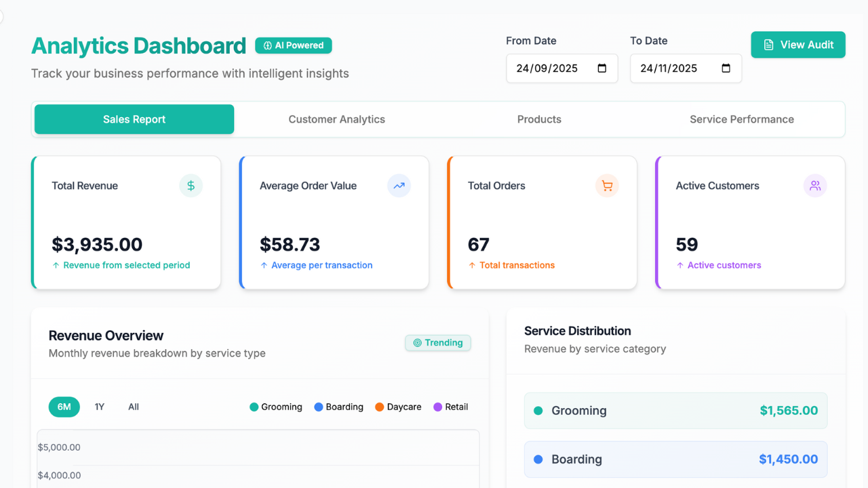Click the View Audit button
This screenshot has width=868, height=488.
tap(798, 44)
